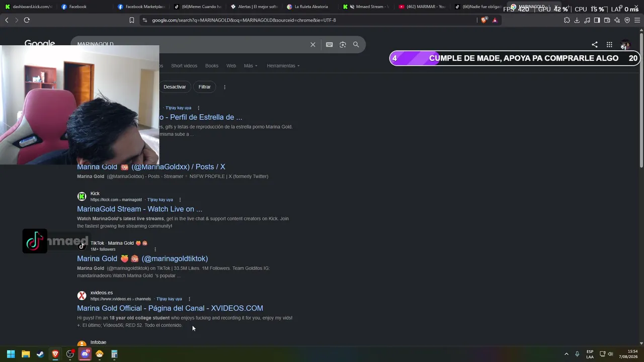Open the Marina Gold TikTok result link
The image size is (644, 362).
tap(142, 259)
